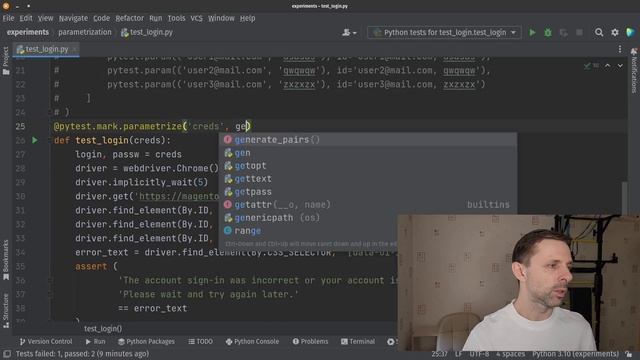Open IDE settings gear icon
Viewport: 640px width, 360px height.
(615, 32)
